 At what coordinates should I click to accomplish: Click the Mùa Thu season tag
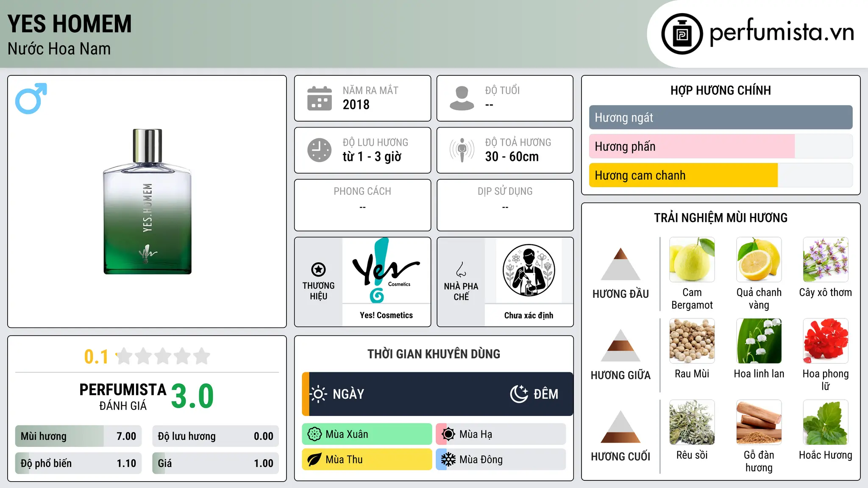pyautogui.click(x=367, y=460)
